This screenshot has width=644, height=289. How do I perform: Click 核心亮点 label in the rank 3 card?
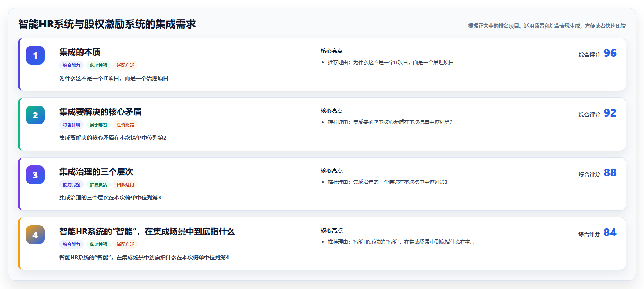[332, 171]
